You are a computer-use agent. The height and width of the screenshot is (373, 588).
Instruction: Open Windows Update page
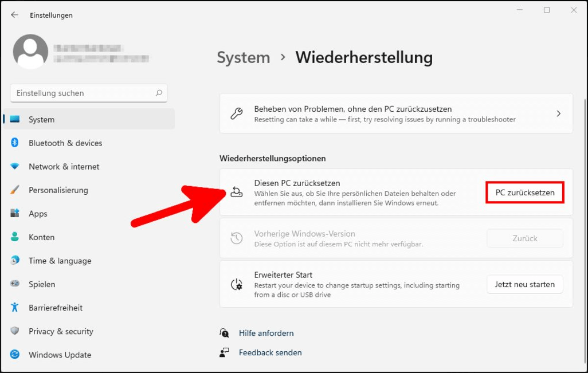click(x=89, y=355)
